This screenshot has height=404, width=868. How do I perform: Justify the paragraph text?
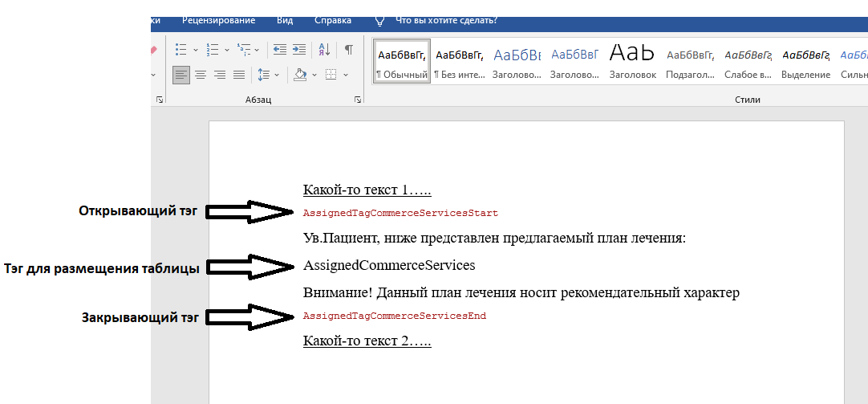[239, 74]
